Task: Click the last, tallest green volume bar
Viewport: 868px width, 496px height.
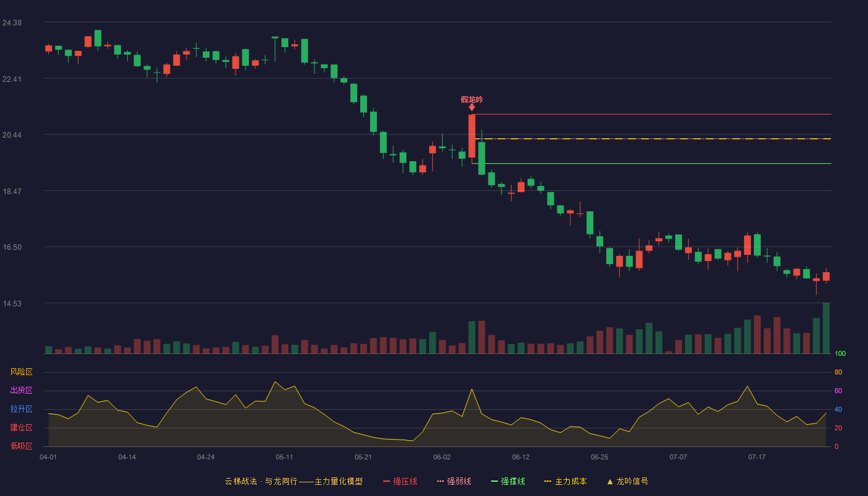Action: 826,328
